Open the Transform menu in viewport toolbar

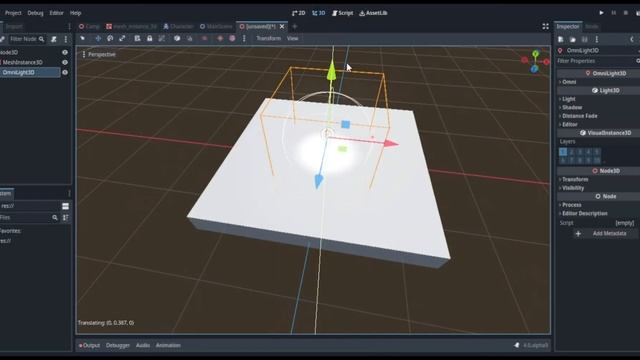click(269, 38)
